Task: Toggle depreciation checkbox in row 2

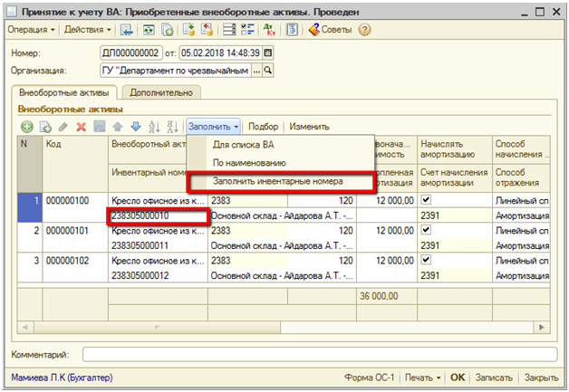Action: click(x=426, y=231)
